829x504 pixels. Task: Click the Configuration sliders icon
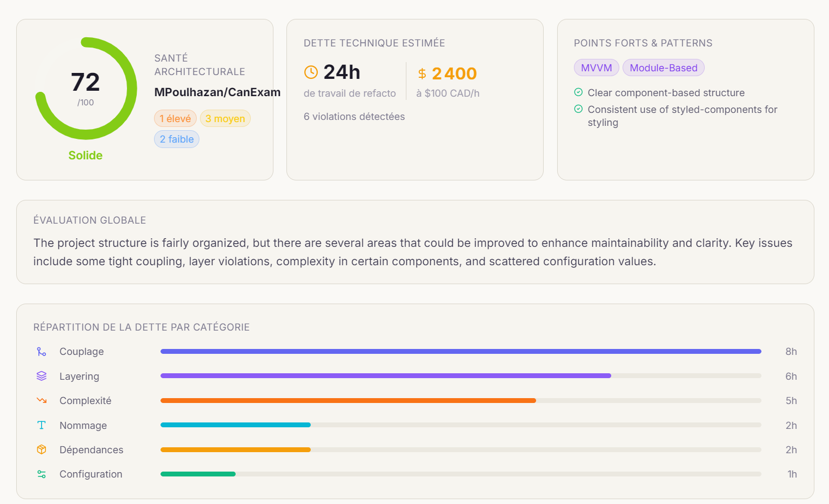coord(42,474)
